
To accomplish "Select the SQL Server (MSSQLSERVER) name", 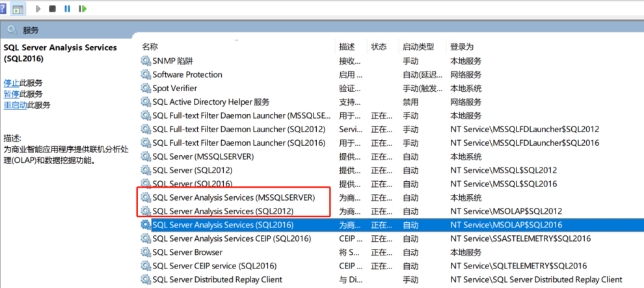I will coord(203,156).
